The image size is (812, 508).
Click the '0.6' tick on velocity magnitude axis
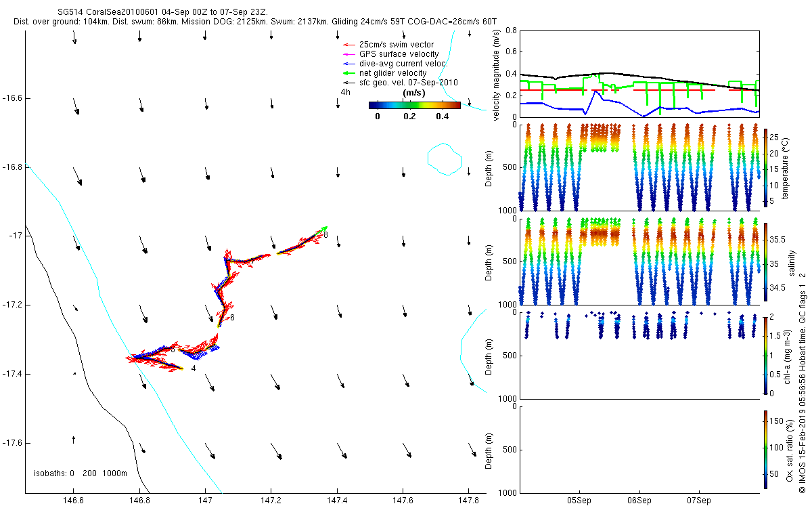511,51
